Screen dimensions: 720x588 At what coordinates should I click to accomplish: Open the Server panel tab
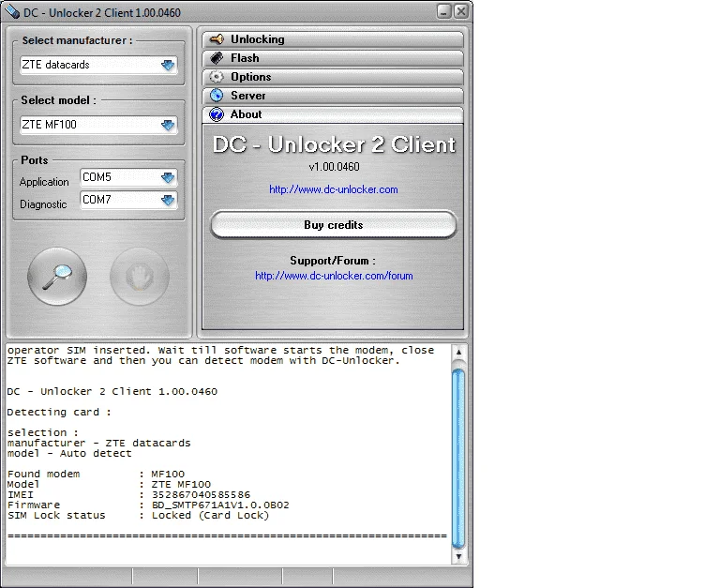[x=333, y=96]
